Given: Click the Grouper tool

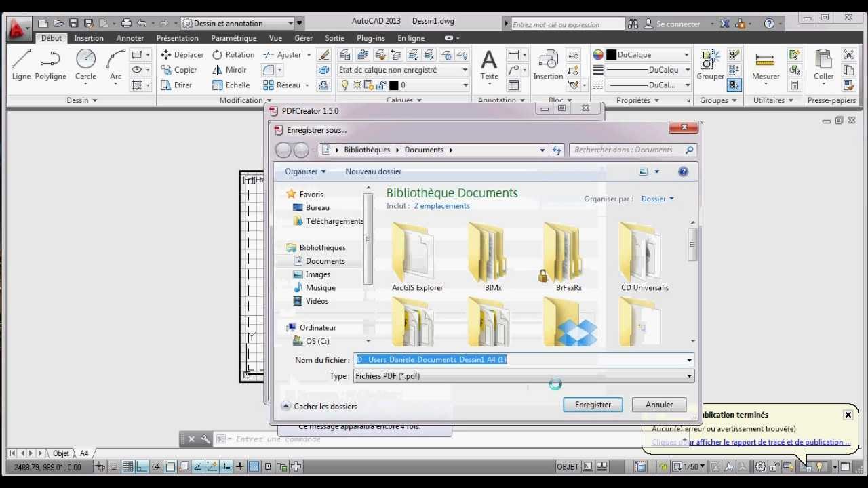Looking at the screenshot, I should [x=711, y=65].
